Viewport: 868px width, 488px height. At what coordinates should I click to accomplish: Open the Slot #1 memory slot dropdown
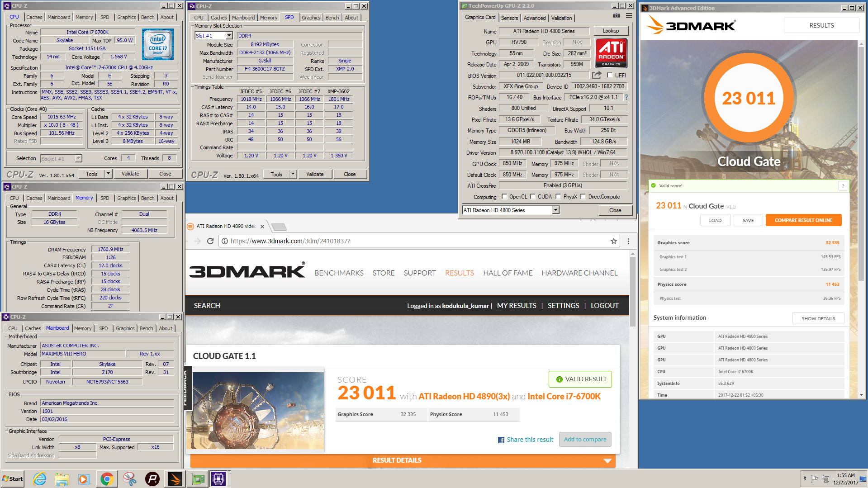pos(229,36)
